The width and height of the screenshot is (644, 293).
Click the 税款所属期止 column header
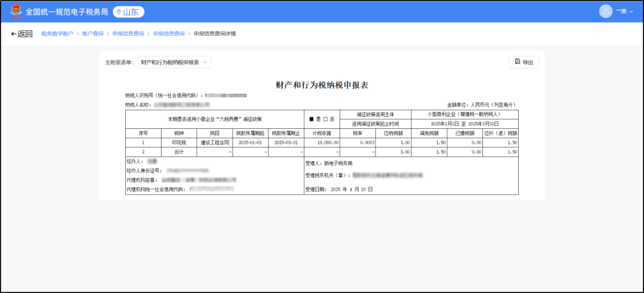[x=286, y=133]
